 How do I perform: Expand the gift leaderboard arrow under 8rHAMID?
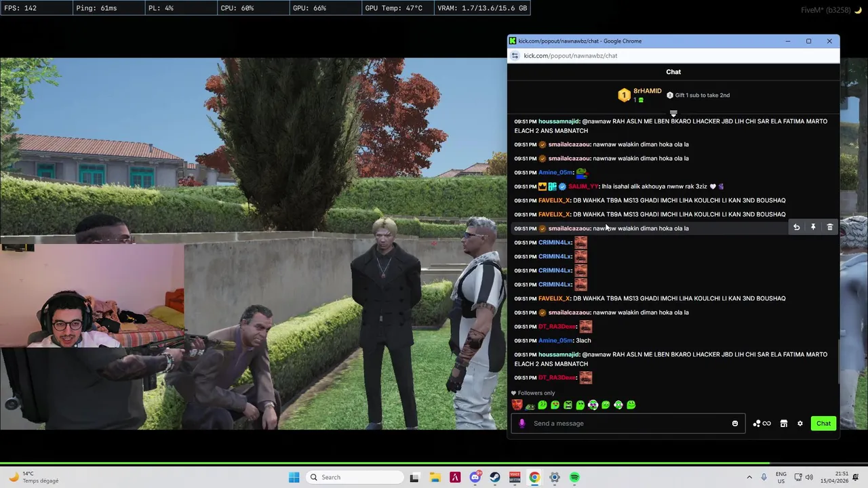pos(673,113)
